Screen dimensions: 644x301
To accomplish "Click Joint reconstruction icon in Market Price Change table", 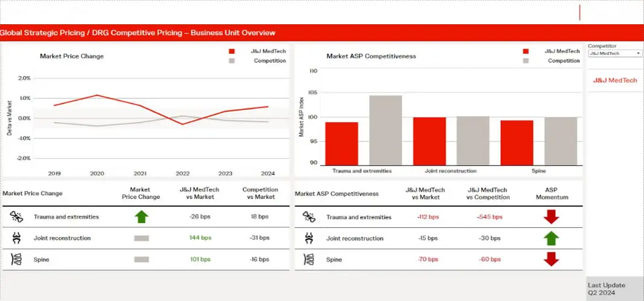I will click(17, 238).
